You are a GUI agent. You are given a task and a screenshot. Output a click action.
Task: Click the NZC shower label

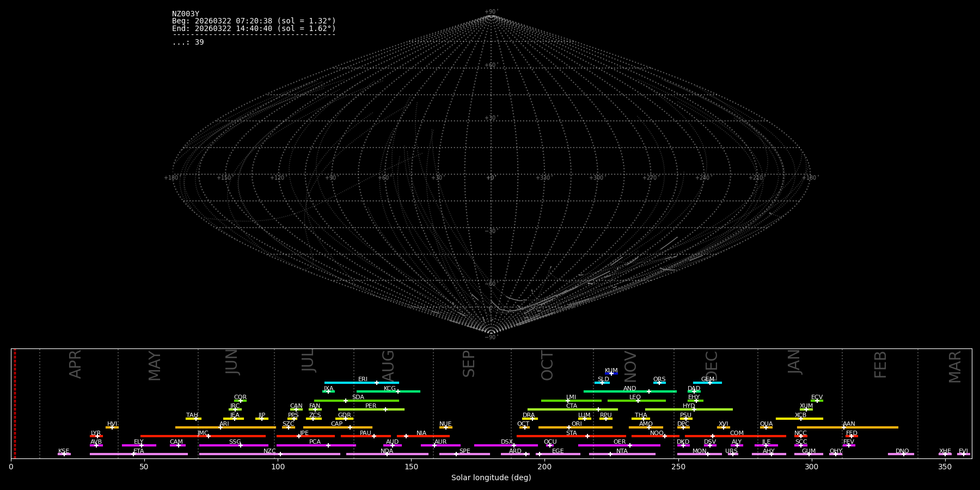269,451
